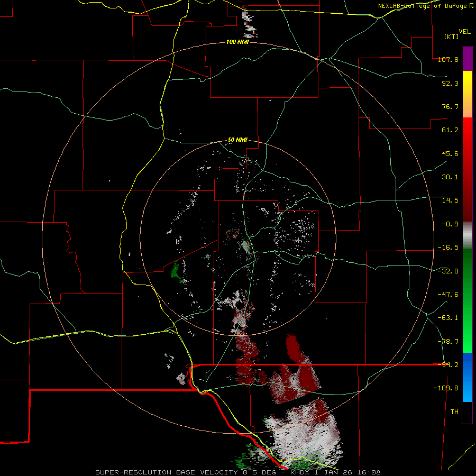This screenshot has height=476, width=476.
Task: Select the 14.5 scale value
Action: [450, 200]
